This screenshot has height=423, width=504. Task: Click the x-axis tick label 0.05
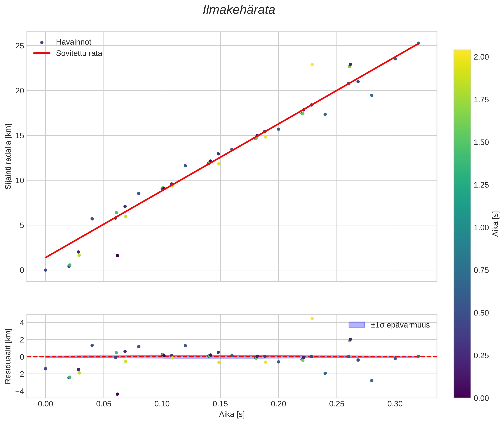[x=104, y=404]
